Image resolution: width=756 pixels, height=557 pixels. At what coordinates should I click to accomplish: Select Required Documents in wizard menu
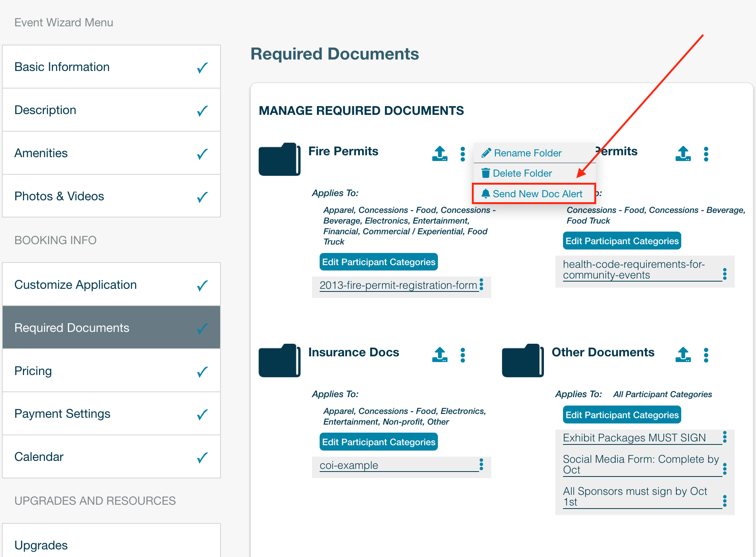[111, 328]
